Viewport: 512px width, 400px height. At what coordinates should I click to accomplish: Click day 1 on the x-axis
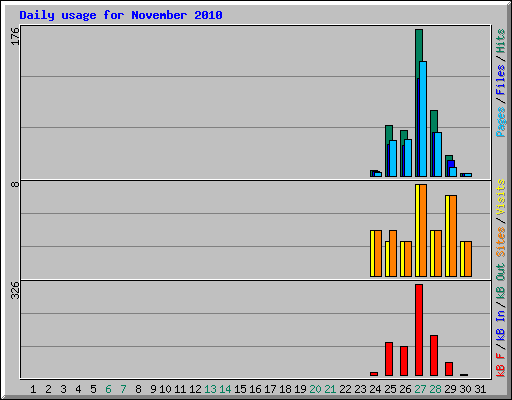pos(33,389)
